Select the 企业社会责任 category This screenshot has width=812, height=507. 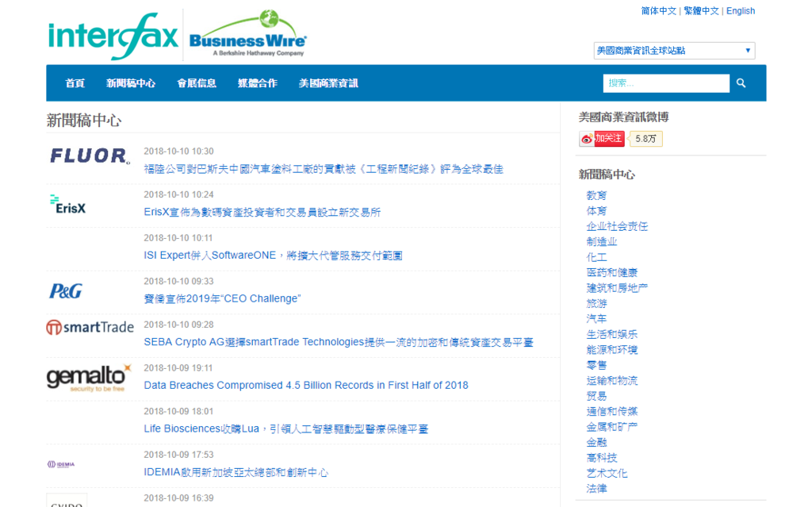tap(617, 227)
